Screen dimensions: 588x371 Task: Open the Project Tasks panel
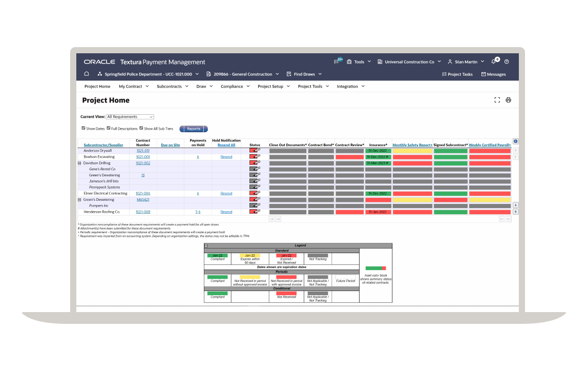pyautogui.click(x=457, y=74)
